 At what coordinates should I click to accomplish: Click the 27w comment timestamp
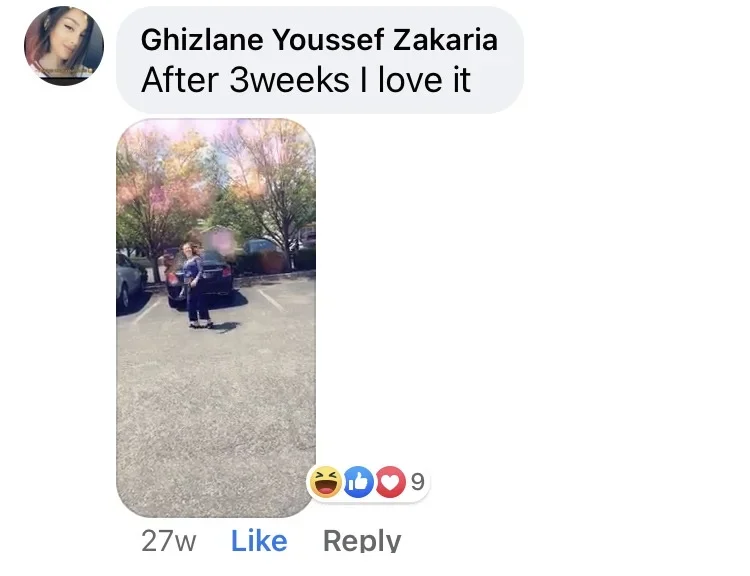pos(168,541)
